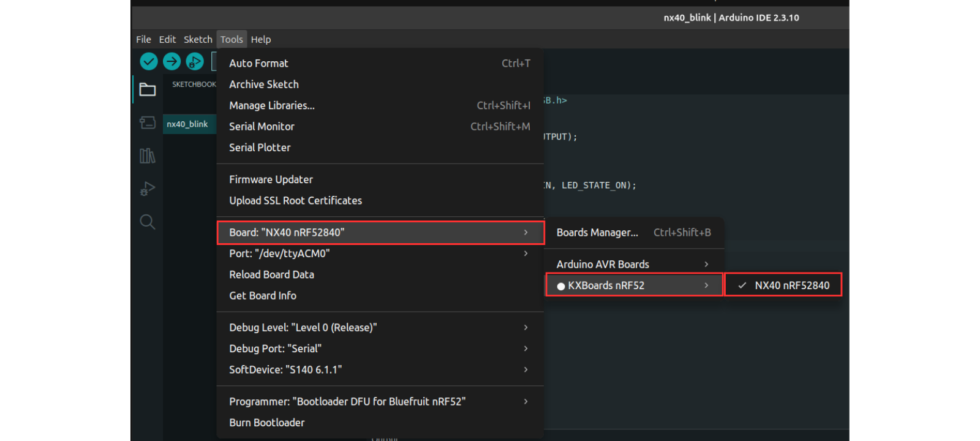
Task: Select the checked NX40 nRF52840 board
Action: (x=783, y=285)
